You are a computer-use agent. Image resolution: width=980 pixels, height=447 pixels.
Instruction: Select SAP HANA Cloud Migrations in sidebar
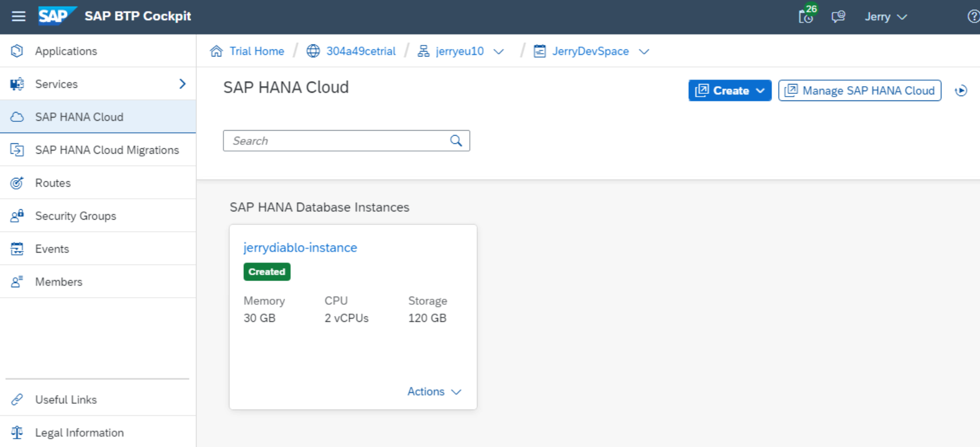click(107, 150)
